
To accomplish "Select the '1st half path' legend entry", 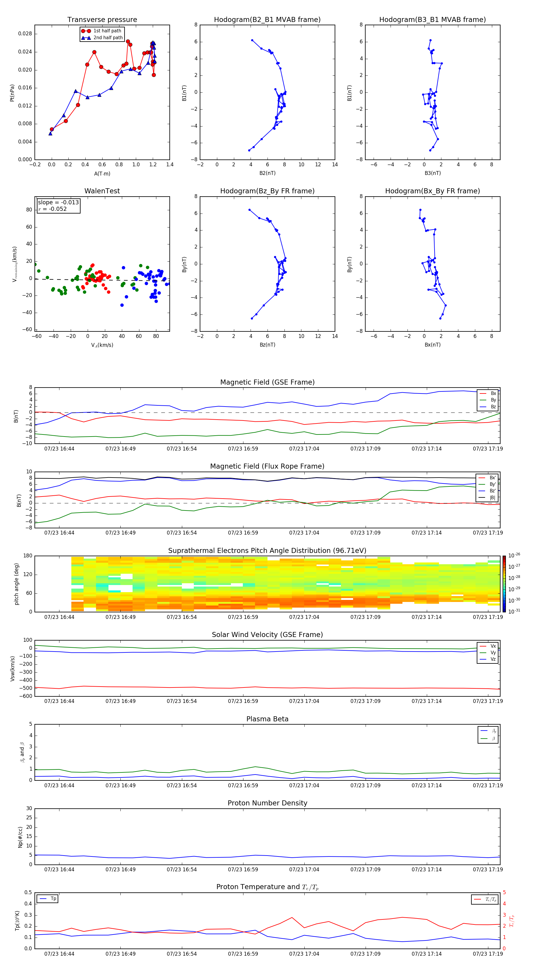I will pos(102,31).
